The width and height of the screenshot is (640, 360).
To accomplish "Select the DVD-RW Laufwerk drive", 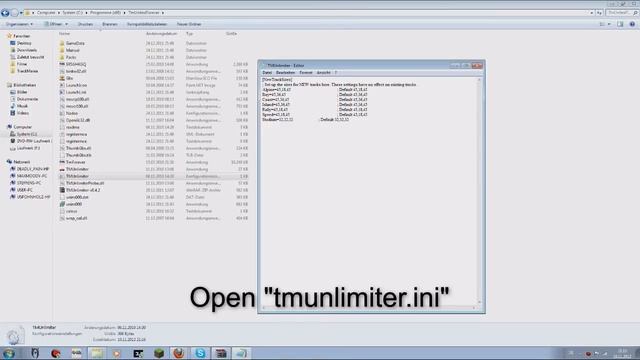I will coord(34,141).
